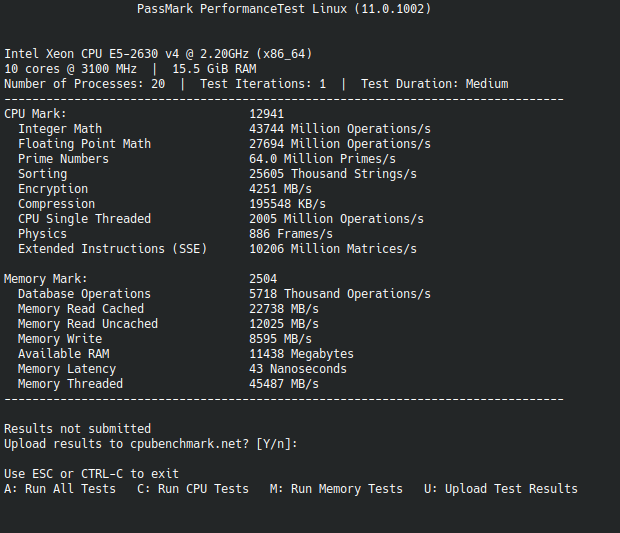Select the CPU Single Threaded row
This screenshot has height=533, width=620.
coord(221,219)
